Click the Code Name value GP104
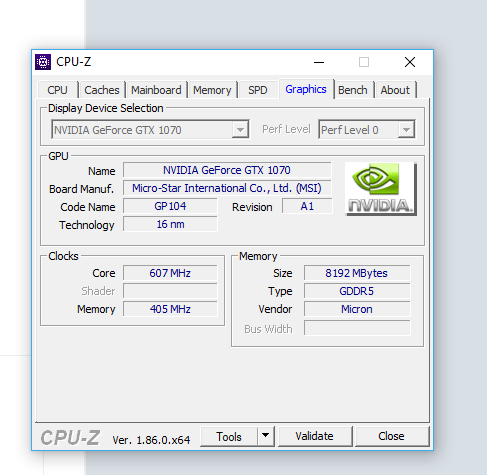The width and height of the screenshot is (487, 475). point(170,206)
